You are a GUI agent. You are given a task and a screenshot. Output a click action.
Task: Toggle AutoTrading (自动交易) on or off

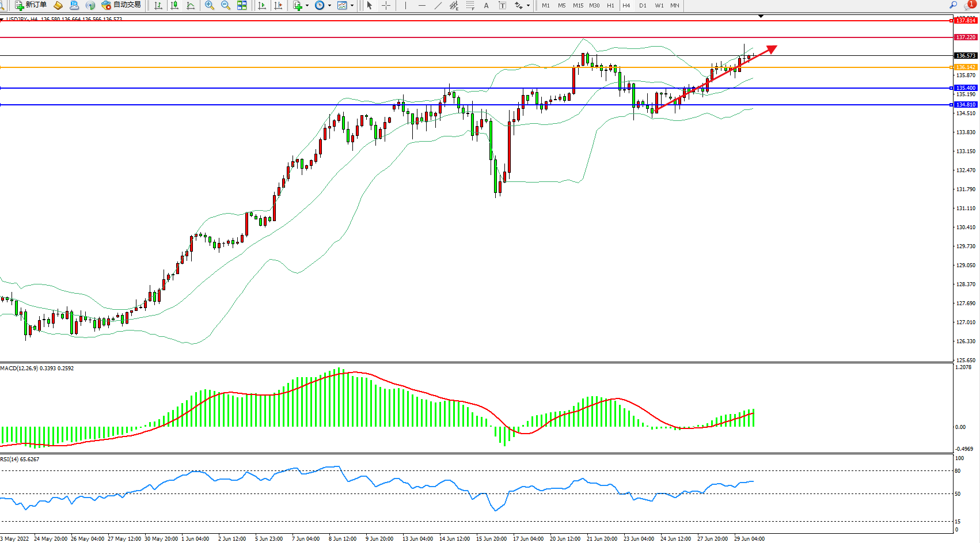coord(121,5)
